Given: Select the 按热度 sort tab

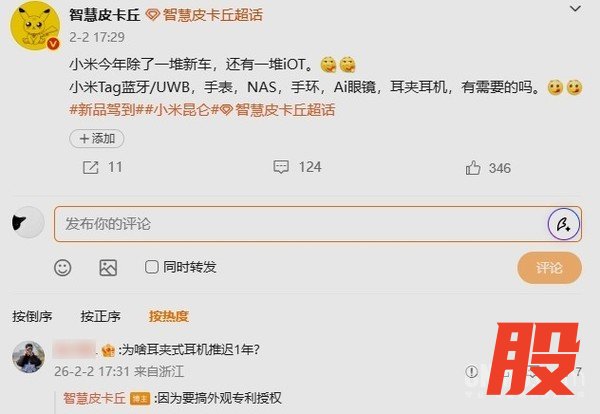Looking at the screenshot, I should coord(169,316).
